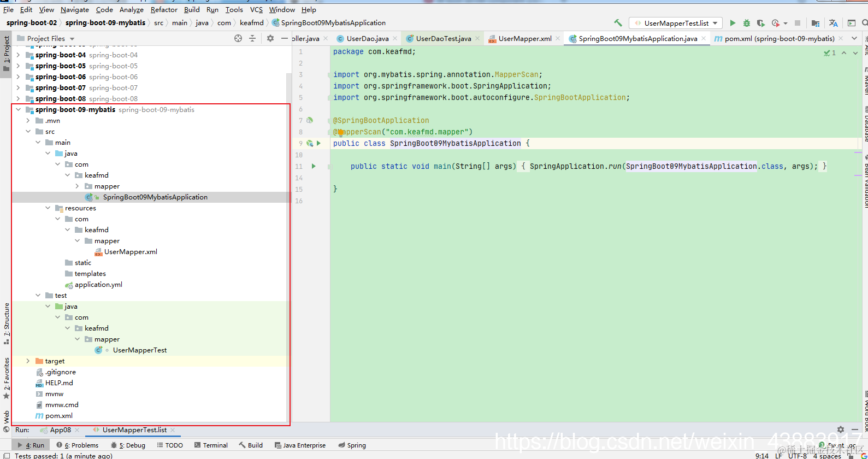Click the Spring bean gutter icon at line 7
This screenshot has width=868, height=459.
[310, 120]
